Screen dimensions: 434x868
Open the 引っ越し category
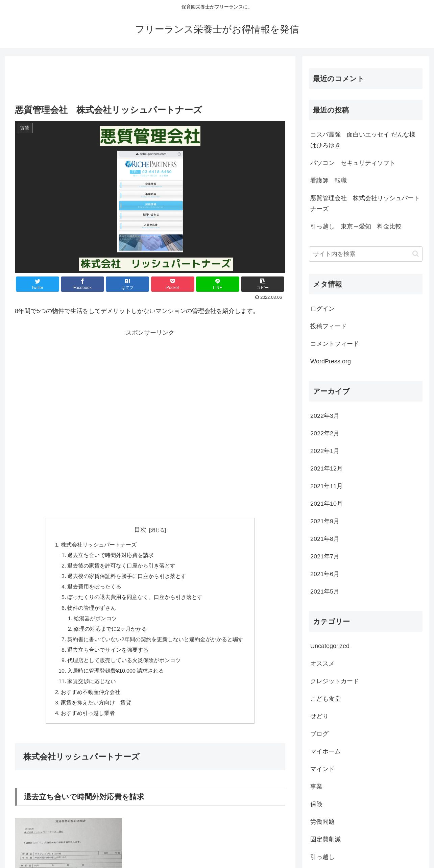click(x=322, y=857)
